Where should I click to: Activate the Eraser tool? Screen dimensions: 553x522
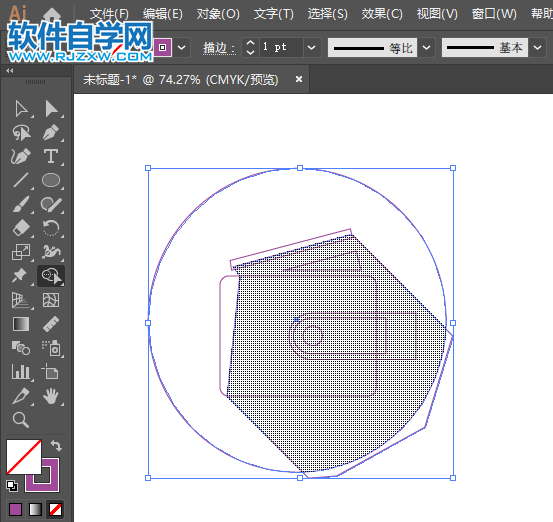point(21,227)
